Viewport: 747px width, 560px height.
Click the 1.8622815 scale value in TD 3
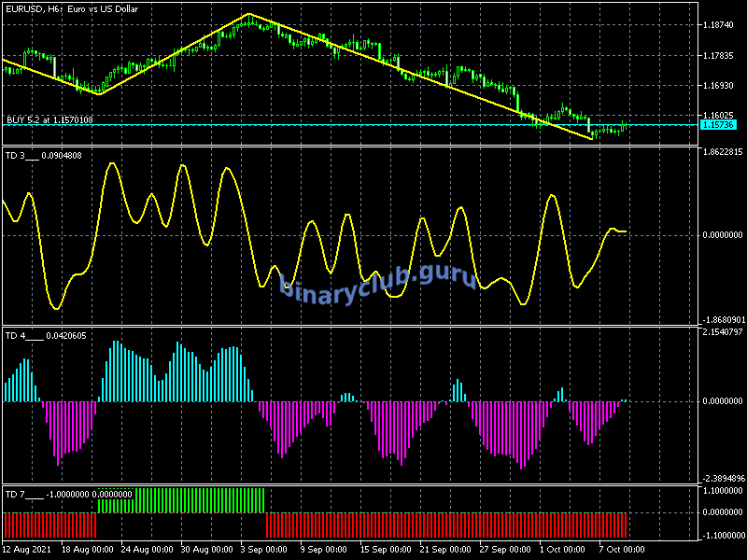coord(722,152)
